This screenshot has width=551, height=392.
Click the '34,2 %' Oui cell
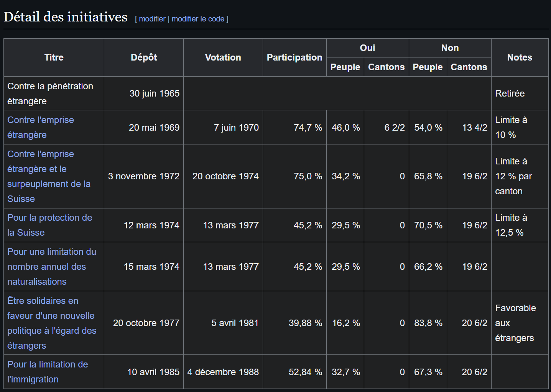345,176
